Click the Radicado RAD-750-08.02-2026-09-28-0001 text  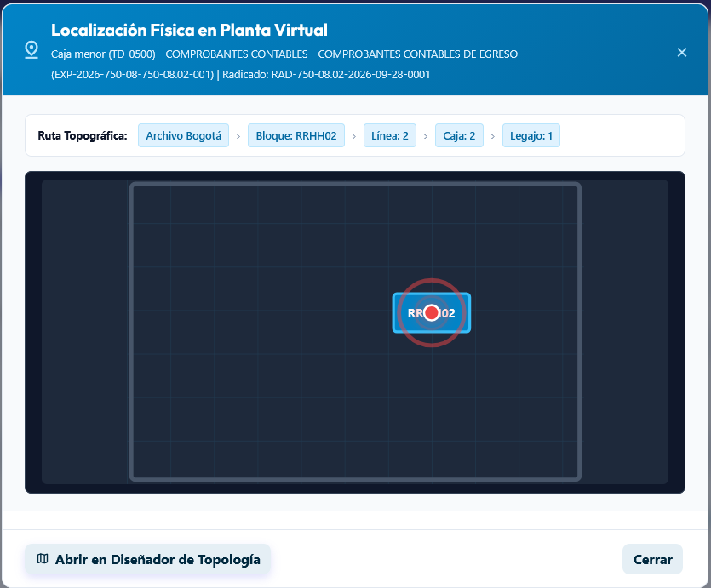(x=326, y=74)
